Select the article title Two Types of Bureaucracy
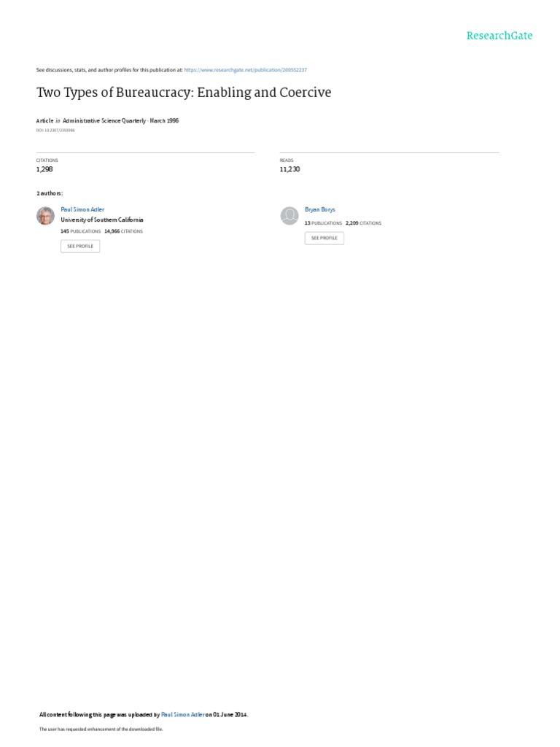560x747 pixels. click(184, 93)
